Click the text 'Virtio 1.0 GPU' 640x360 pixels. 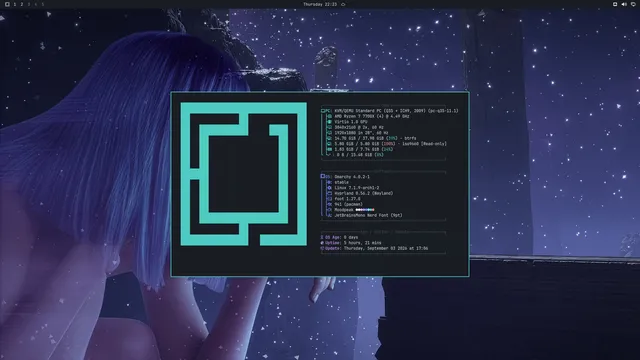(x=351, y=122)
